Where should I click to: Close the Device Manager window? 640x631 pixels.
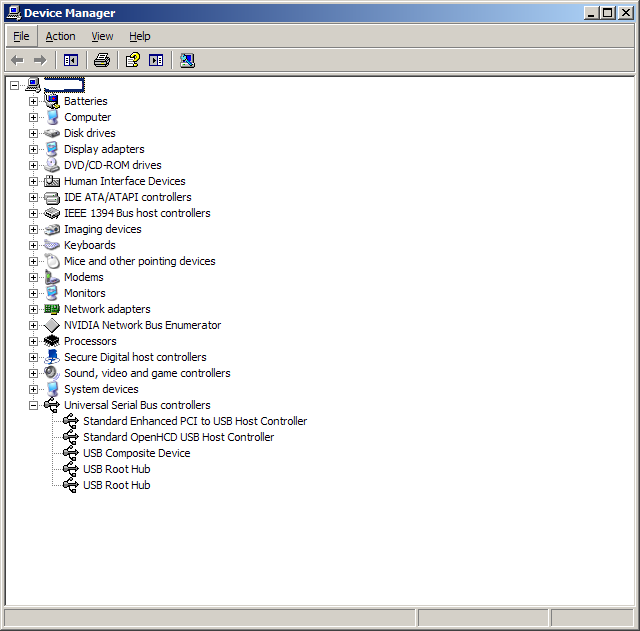626,13
